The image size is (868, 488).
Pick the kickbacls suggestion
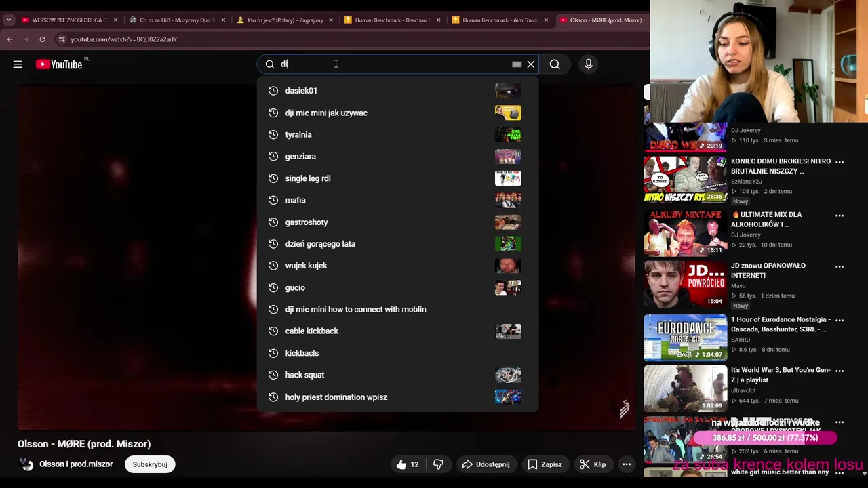[x=397, y=353]
